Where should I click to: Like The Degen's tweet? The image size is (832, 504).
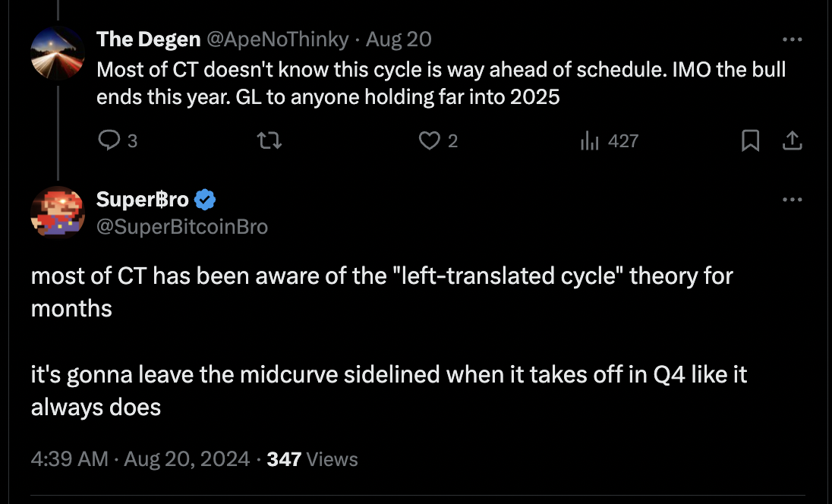pyautogui.click(x=430, y=140)
